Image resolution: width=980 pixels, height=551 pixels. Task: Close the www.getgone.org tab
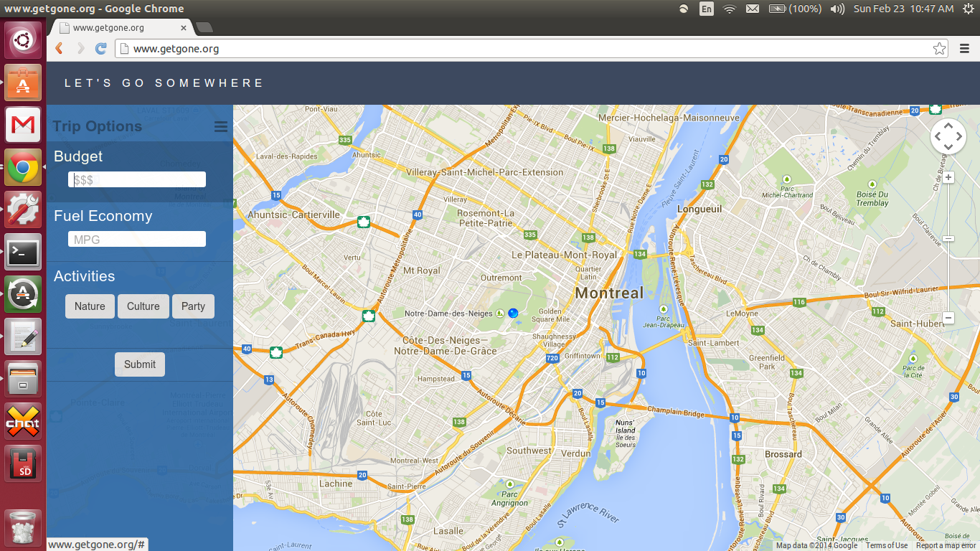(184, 28)
